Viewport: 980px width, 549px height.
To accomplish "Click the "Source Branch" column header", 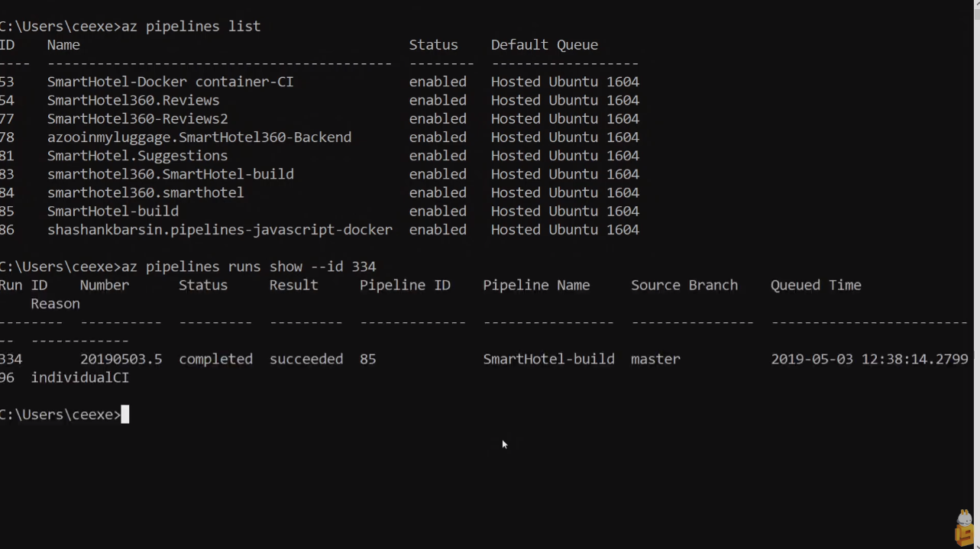I will coord(684,286).
